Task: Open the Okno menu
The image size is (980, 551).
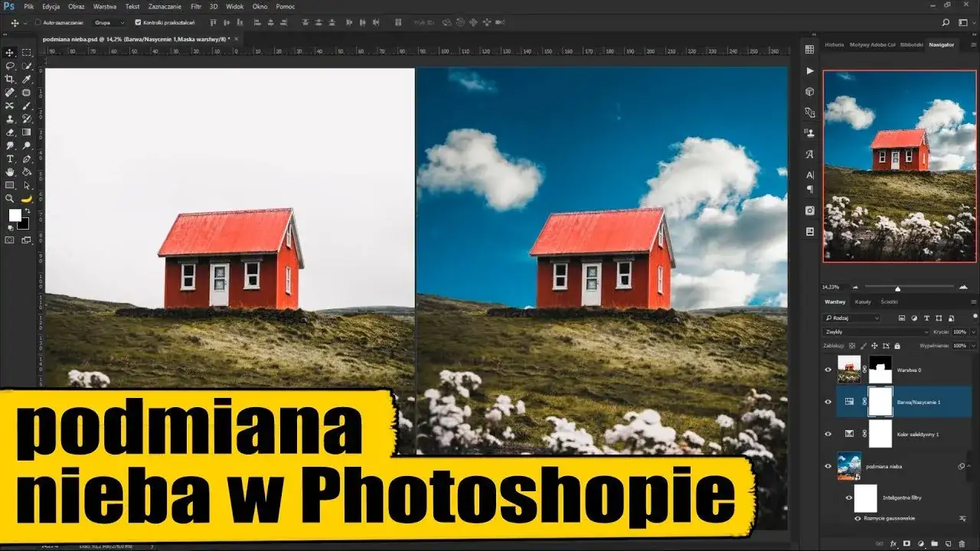Action: (260, 6)
